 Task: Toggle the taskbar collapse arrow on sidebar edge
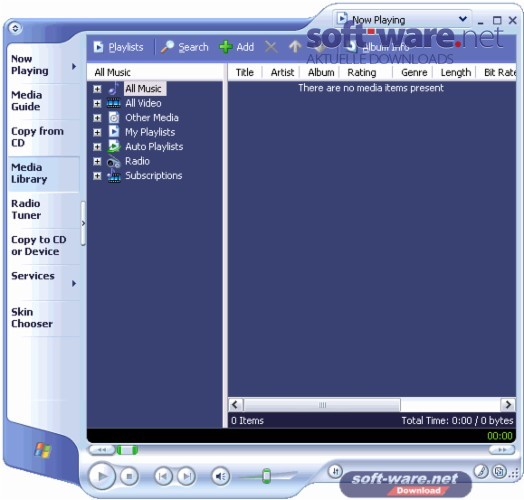[x=83, y=223]
